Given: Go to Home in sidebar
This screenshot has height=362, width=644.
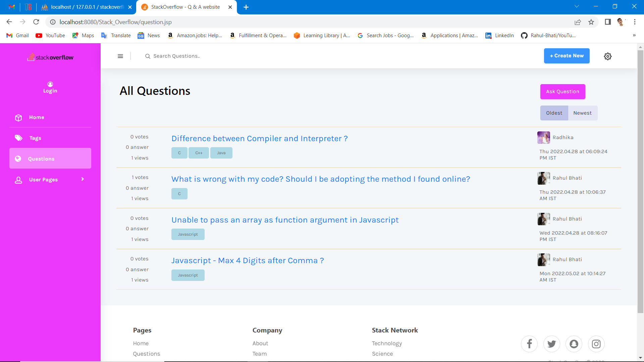Looking at the screenshot, I should point(37,117).
